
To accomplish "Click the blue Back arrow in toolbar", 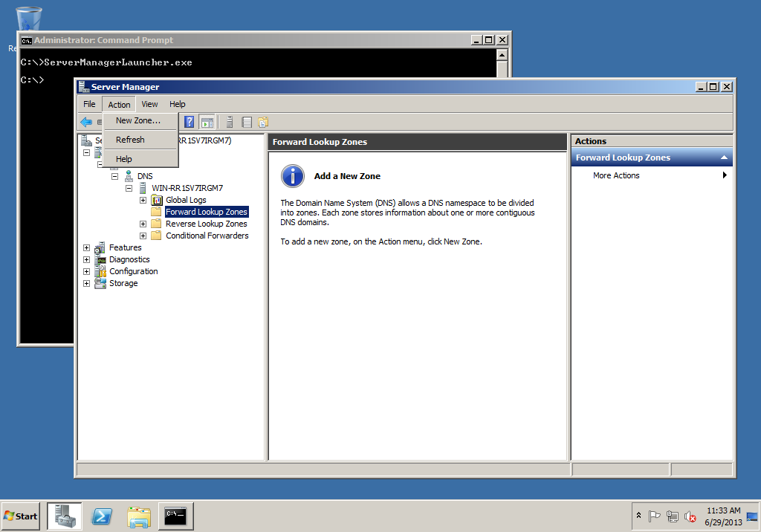I will [86, 122].
